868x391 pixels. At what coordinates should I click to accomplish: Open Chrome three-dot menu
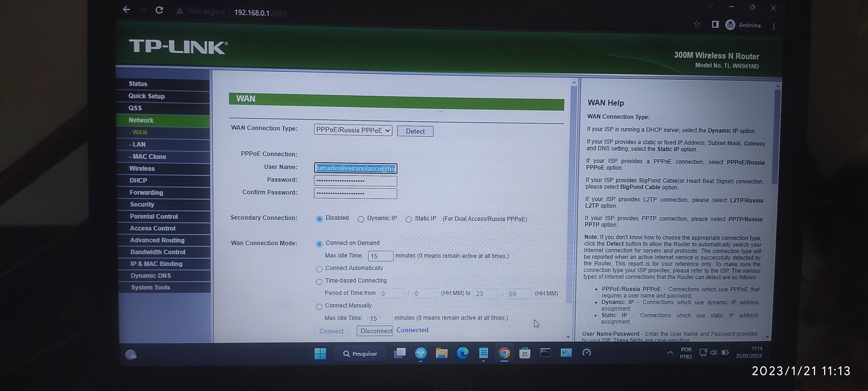point(774,26)
